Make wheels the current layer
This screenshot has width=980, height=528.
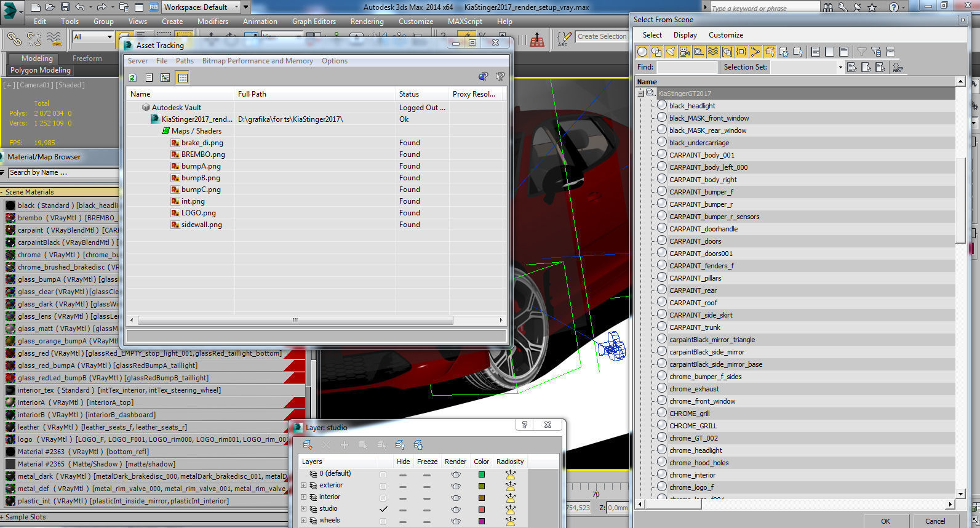click(383, 521)
